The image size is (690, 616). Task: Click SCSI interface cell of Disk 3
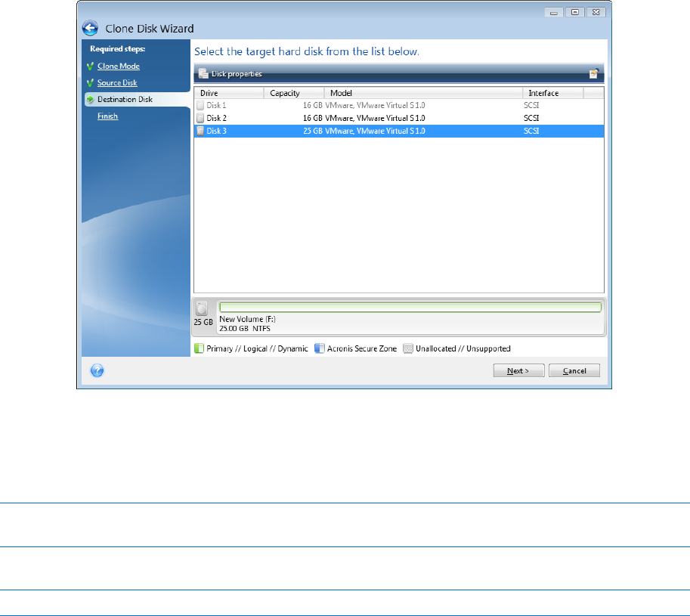coord(531,131)
